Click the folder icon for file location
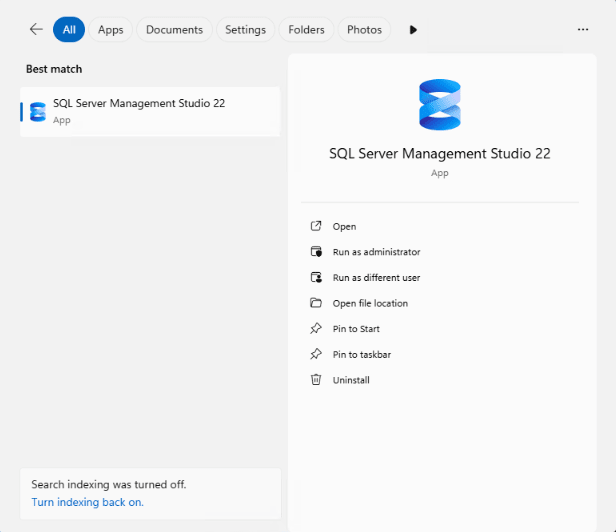616x532 pixels. click(316, 303)
